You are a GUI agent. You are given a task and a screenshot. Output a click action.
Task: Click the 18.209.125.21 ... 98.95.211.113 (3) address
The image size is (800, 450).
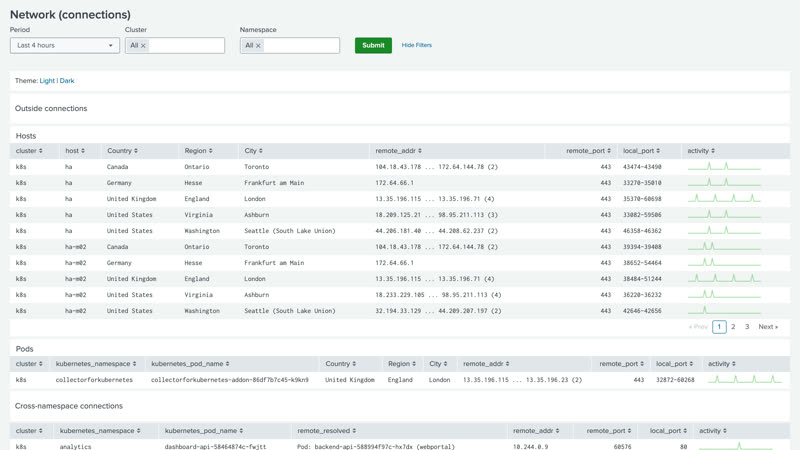[436, 215]
